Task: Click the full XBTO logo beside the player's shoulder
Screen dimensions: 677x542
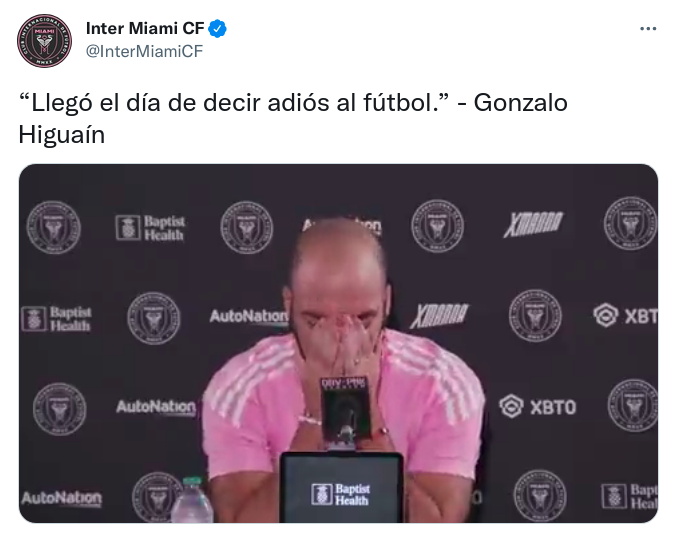Action: click(x=538, y=407)
